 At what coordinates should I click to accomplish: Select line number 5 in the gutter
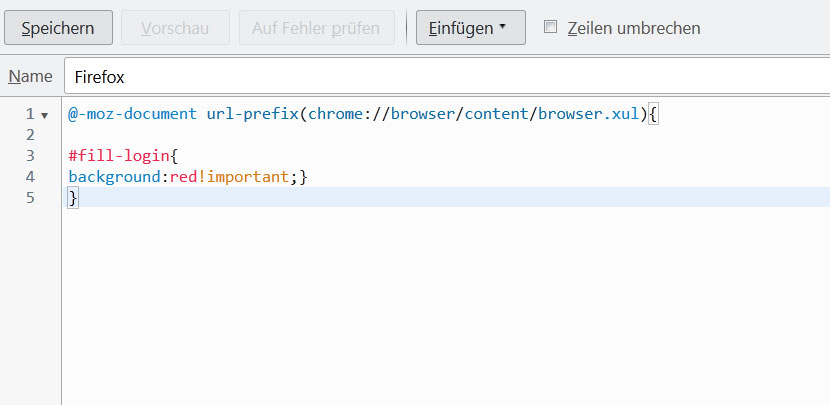(x=30, y=197)
